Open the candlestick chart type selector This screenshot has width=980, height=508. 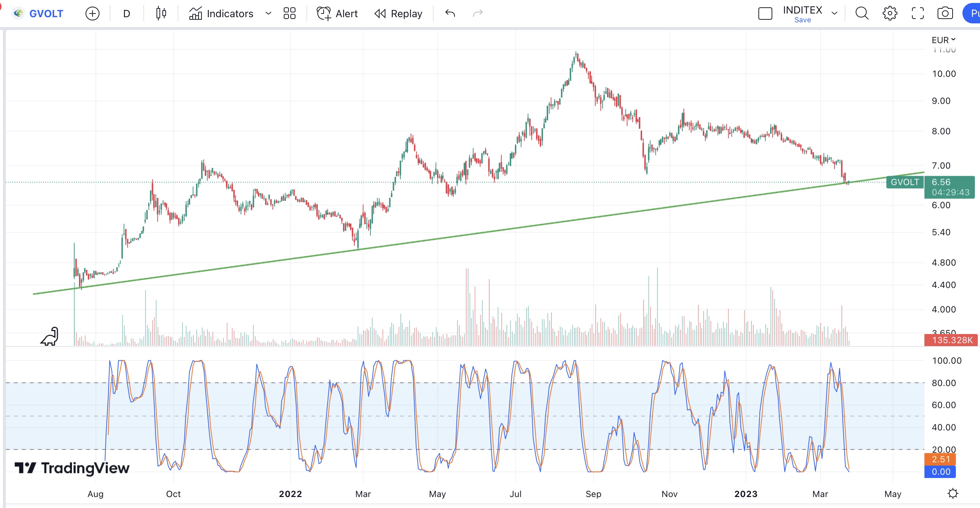pyautogui.click(x=161, y=14)
